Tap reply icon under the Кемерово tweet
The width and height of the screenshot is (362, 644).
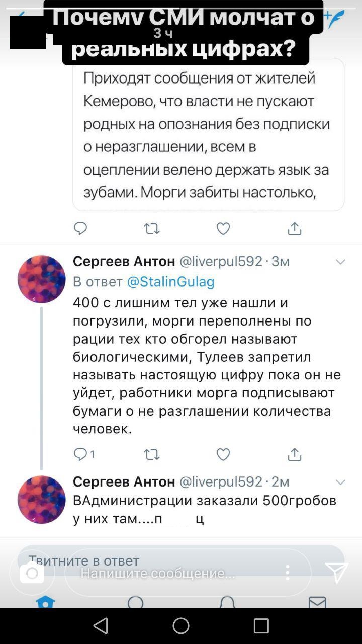[x=80, y=229]
